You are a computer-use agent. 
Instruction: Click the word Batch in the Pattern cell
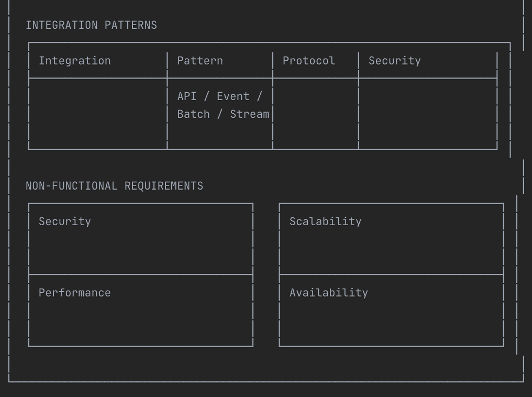pyautogui.click(x=193, y=114)
